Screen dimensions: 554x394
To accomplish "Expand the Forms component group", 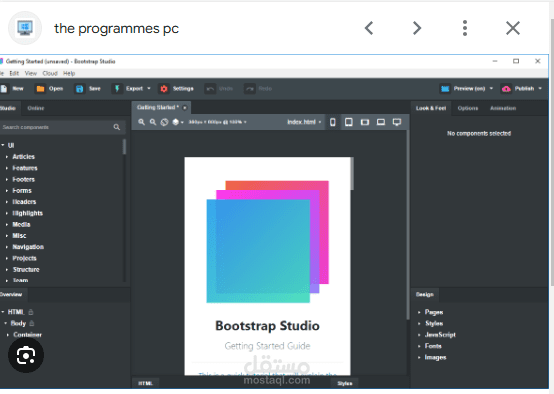I will point(7,190).
